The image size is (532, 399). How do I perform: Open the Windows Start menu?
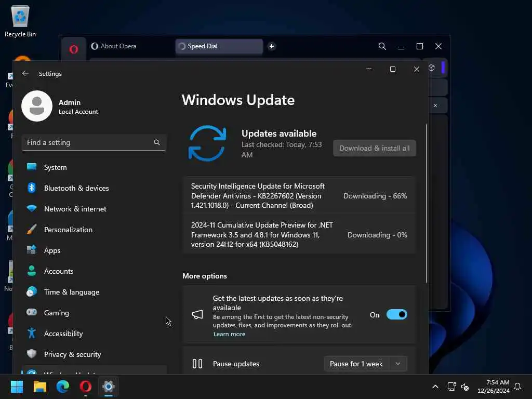click(x=17, y=387)
